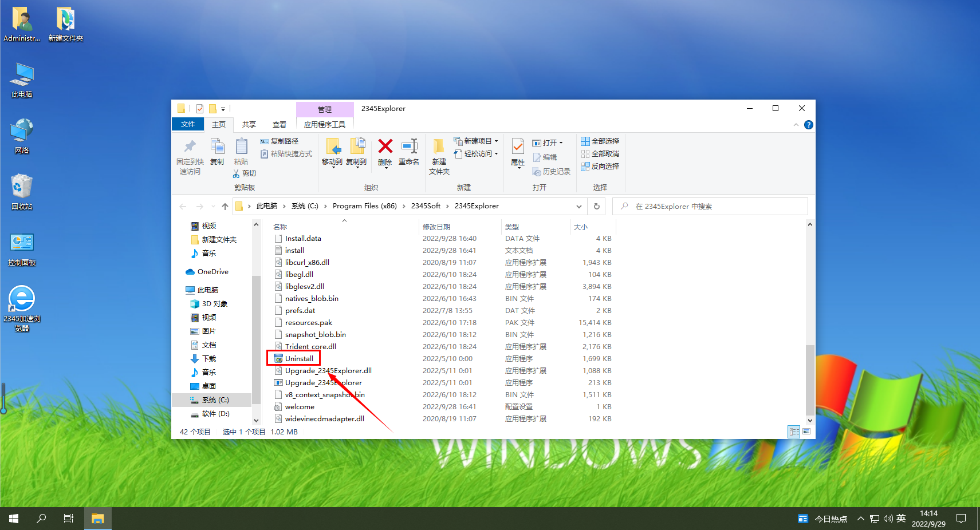Open the 2345加速浏览器 desktop shortcut

(22, 308)
